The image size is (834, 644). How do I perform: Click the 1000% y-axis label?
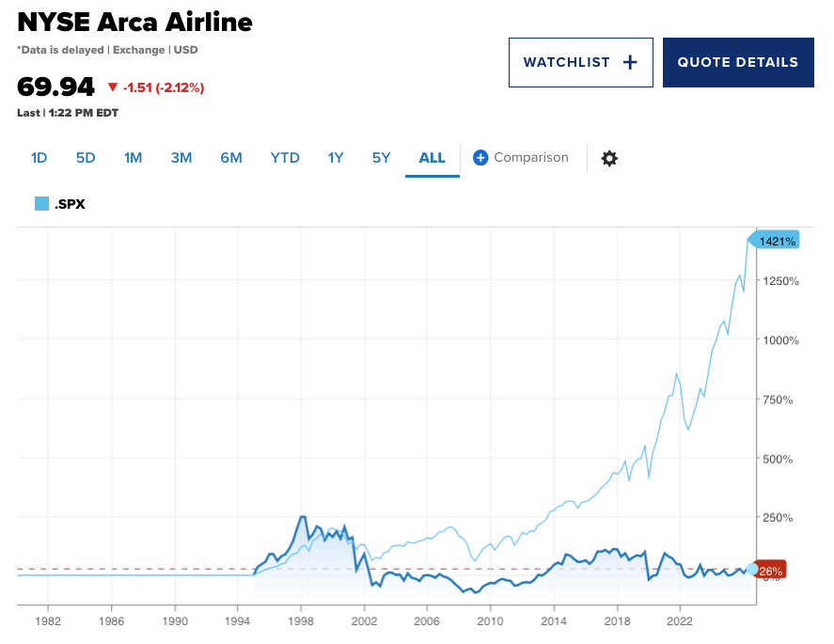coord(780,340)
